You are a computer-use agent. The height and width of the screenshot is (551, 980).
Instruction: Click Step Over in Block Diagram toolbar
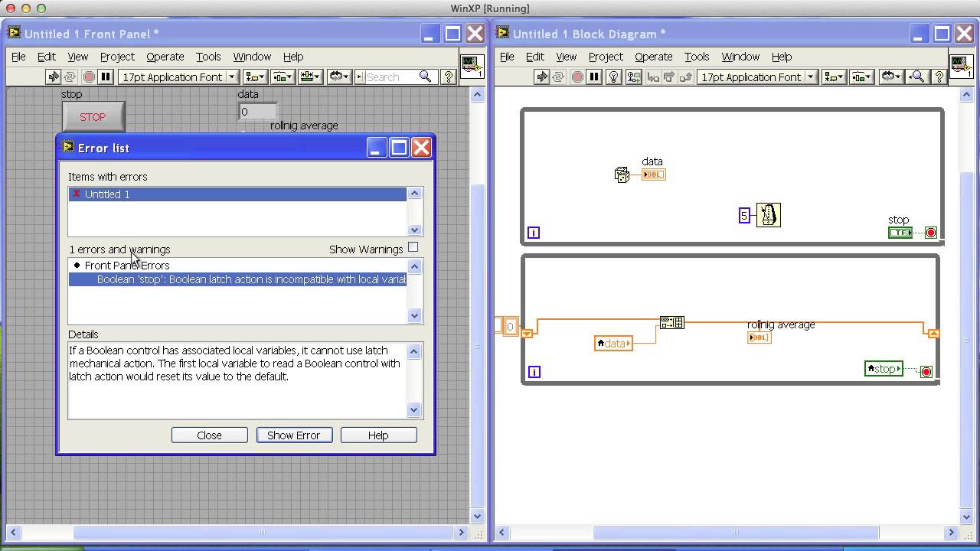pos(669,77)
